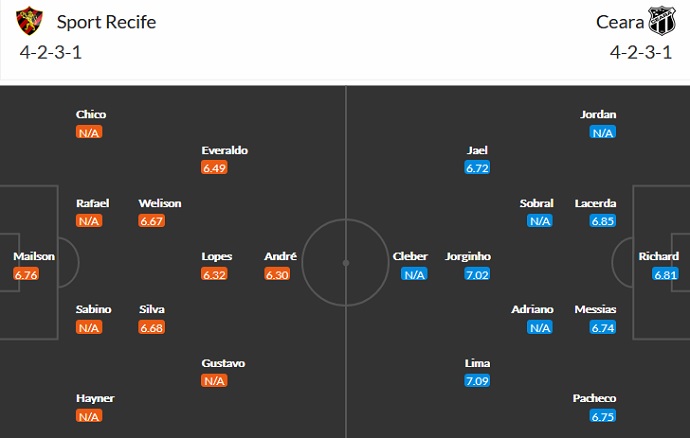The height and width of the screenshot is (438, 690).
Task: Click Messias's 6.74 rating badge
Action: tap(602, 327)
